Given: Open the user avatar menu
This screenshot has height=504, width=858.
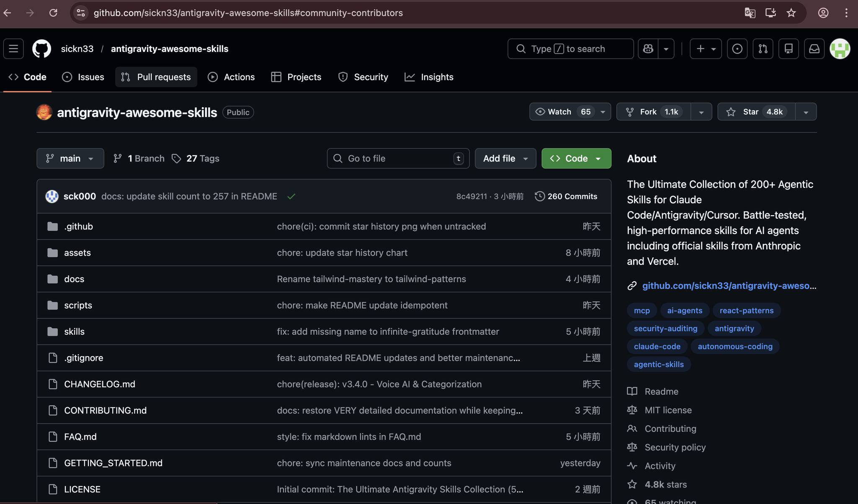Looking at the screenshot, I should click(x=840, y=49).
